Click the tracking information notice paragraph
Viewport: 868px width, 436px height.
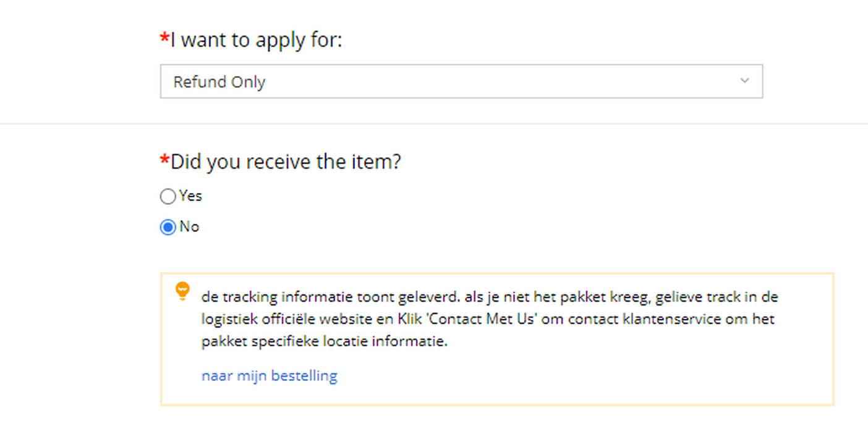point(488,319)
